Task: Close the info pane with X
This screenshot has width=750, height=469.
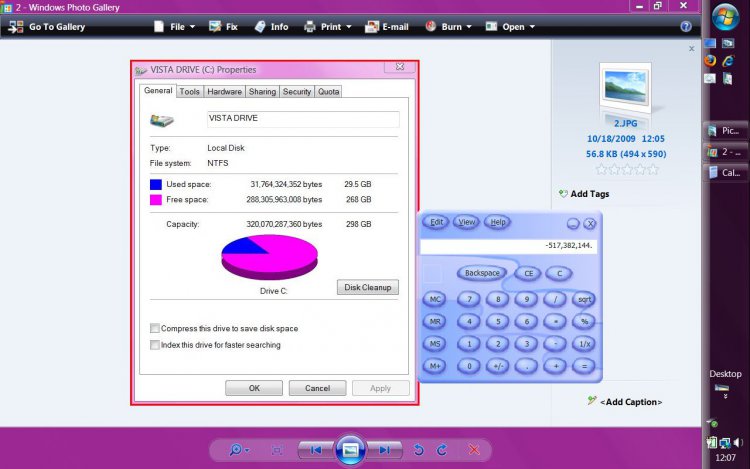Action: tap(691, 48)
